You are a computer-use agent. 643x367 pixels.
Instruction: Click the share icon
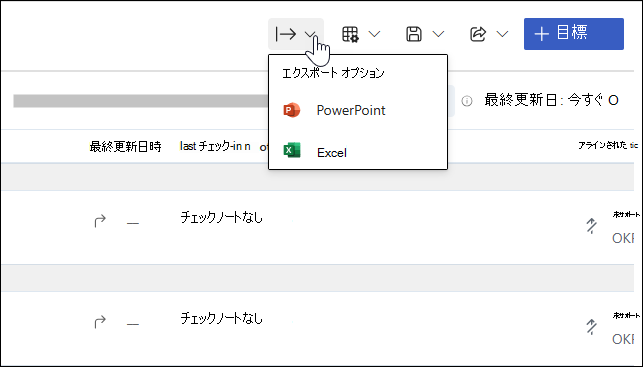478,34
